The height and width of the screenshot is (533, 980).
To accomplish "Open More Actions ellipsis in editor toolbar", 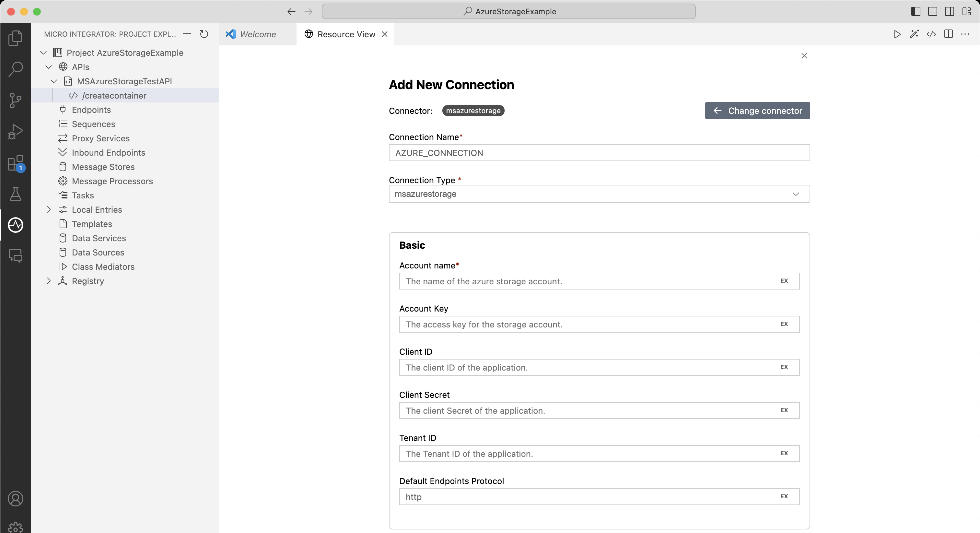I will point(965,34).
